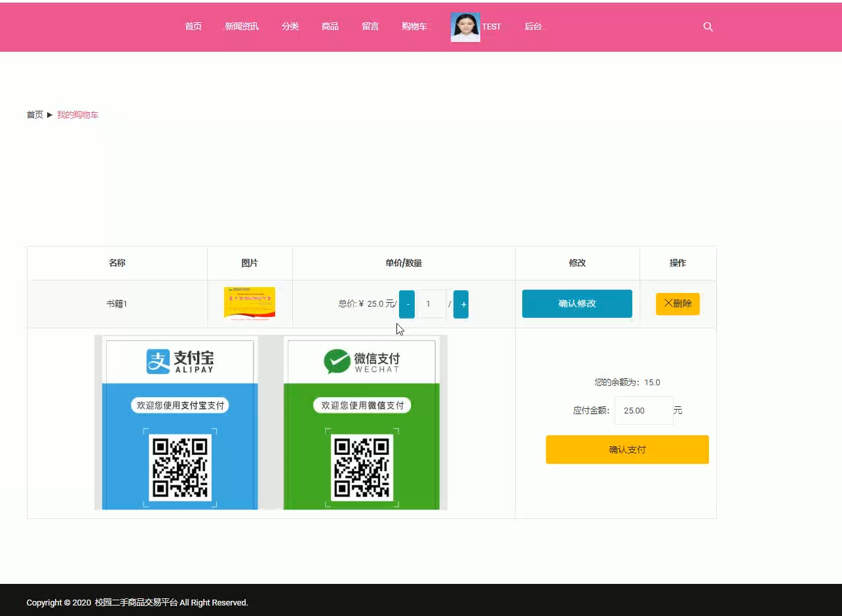Viewport: 842px width, 616px height.
Task: Click the 我的购物车 breadcrumb
Action: [x=78, y=115]
